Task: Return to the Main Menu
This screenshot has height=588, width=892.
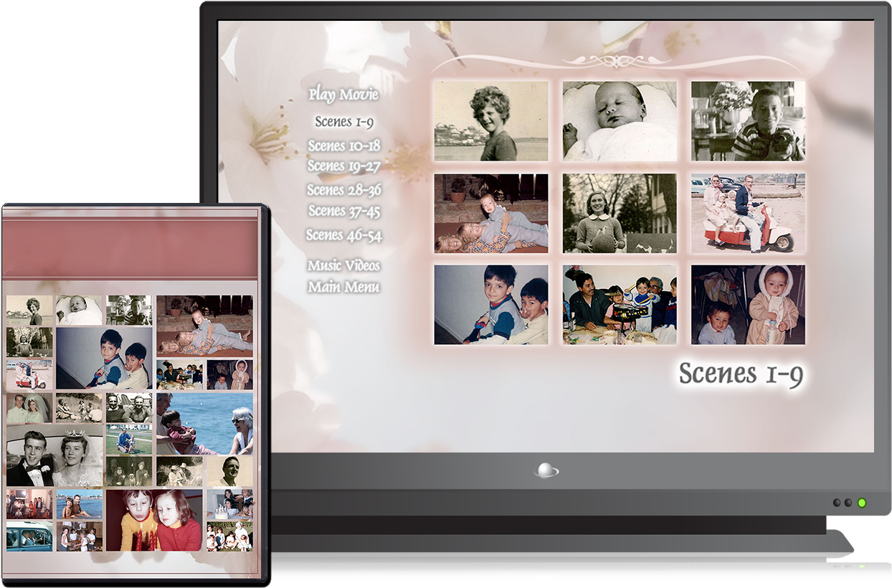Action: click(344, 287)
